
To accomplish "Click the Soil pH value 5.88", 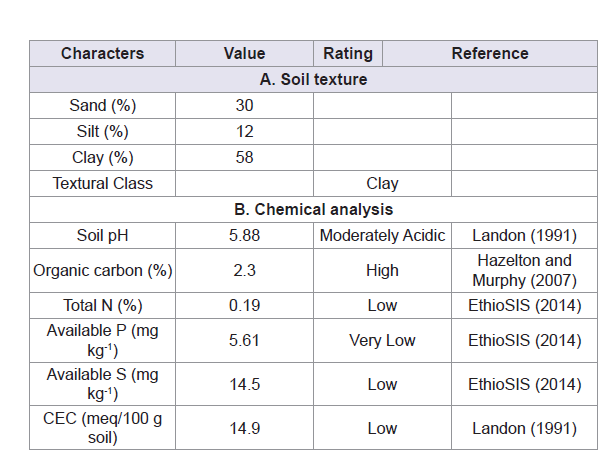I will click(244, 235).
